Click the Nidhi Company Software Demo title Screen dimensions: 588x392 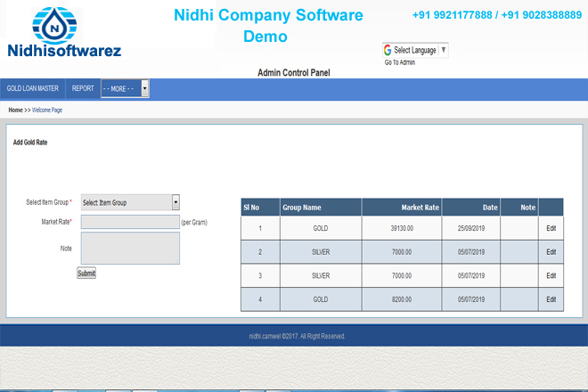[268, 26]
